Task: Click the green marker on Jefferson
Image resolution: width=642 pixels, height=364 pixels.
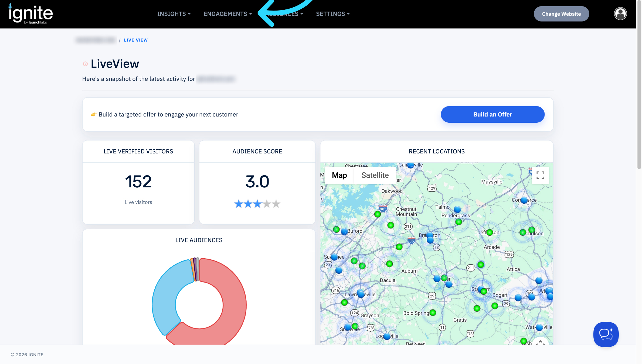Action: click(490, 232)
